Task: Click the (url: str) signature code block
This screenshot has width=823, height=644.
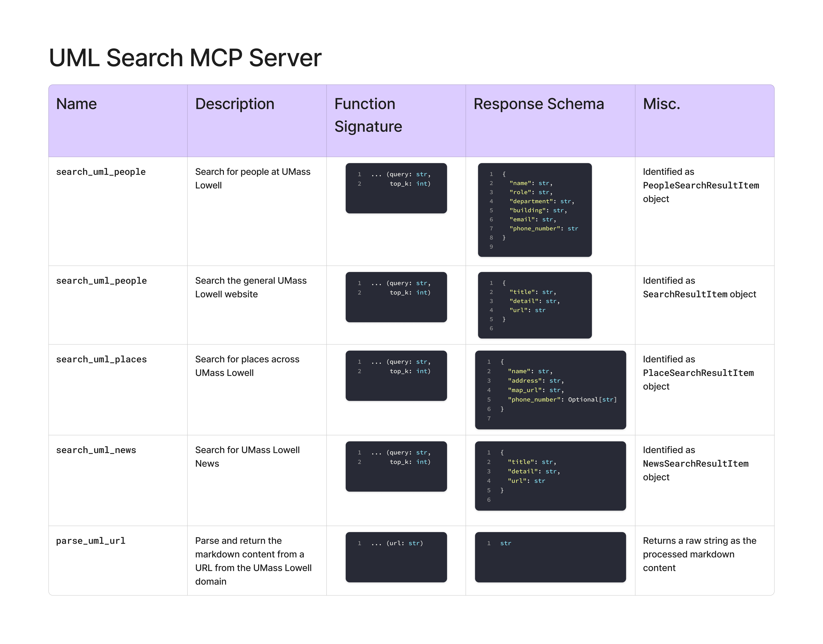Action: [x=396, y=557]
